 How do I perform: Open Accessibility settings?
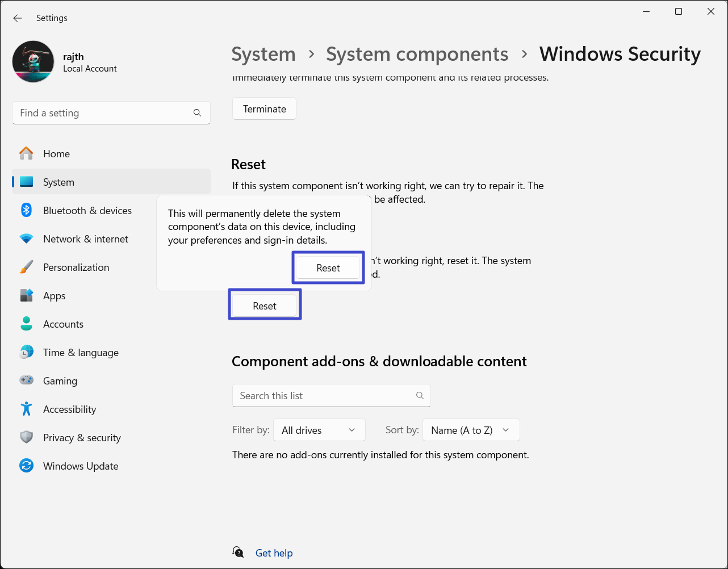pos(69,409)
